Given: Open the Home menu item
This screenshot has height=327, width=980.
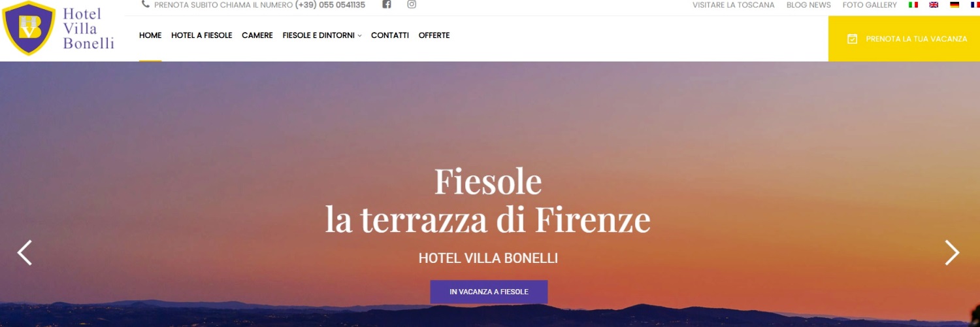Looking at the screenshot, I should tap(150, 35).
